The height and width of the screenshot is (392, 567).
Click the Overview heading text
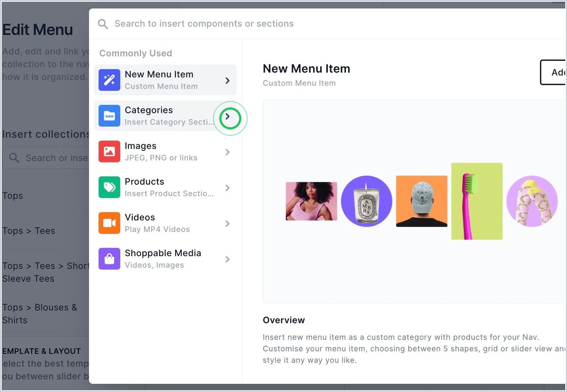(x=284, y=320)
